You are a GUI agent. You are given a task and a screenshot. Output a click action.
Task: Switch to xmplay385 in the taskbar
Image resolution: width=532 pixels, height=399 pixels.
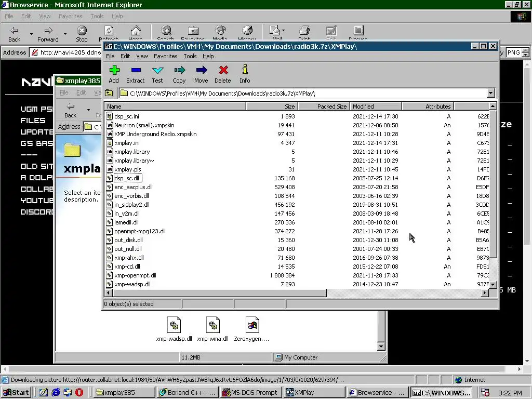coord(125,393)
